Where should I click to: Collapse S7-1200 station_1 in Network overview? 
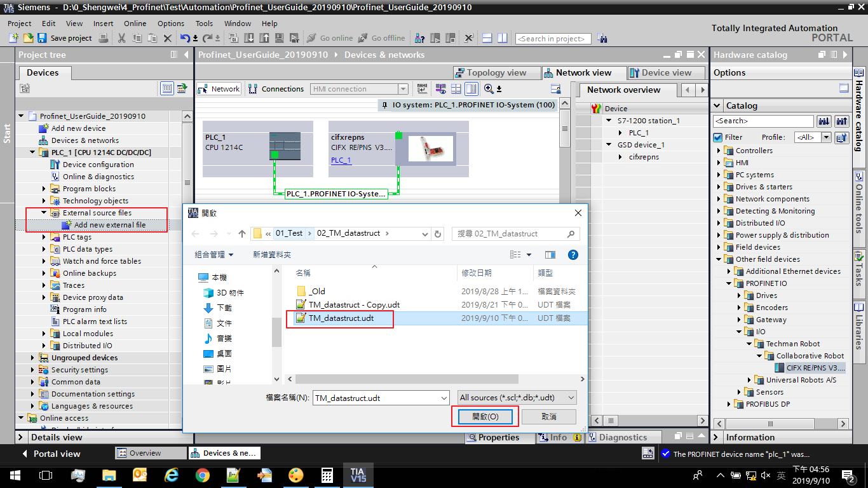[x=609, y=121]
